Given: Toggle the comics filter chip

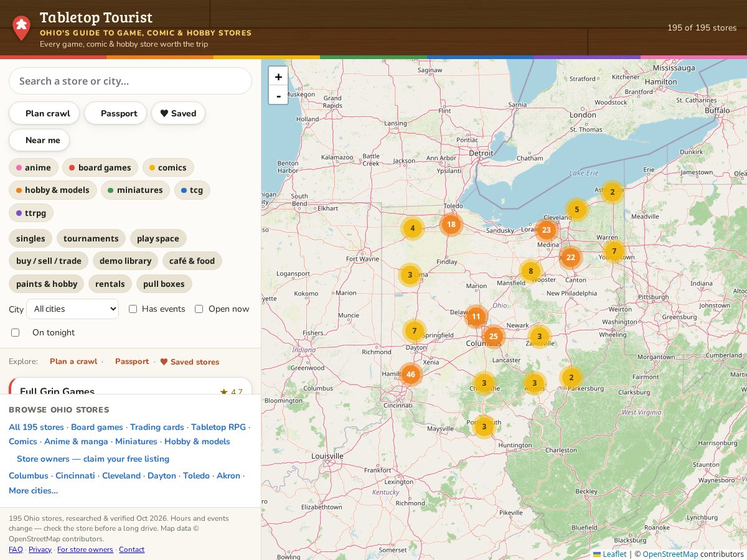Looking at the screenshot, I should tap(168, 167).
